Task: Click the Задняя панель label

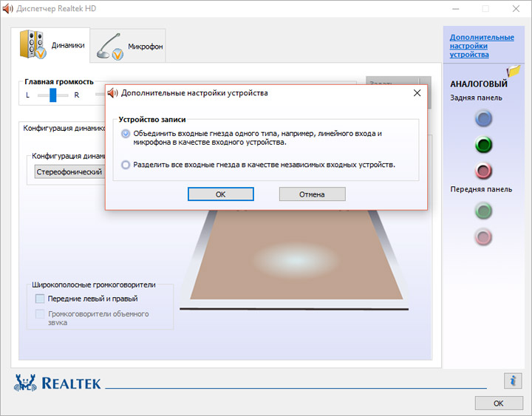Action: 476,98
